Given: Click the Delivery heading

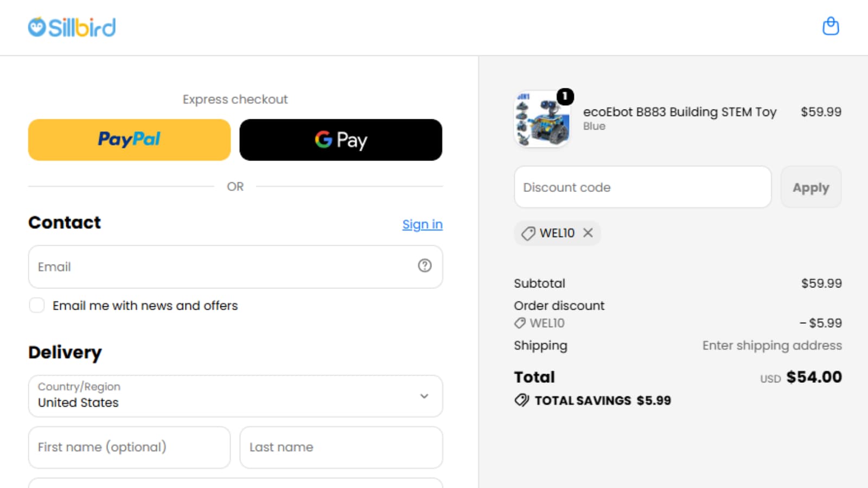Looking at the screenshot, I should click(65, 352).
